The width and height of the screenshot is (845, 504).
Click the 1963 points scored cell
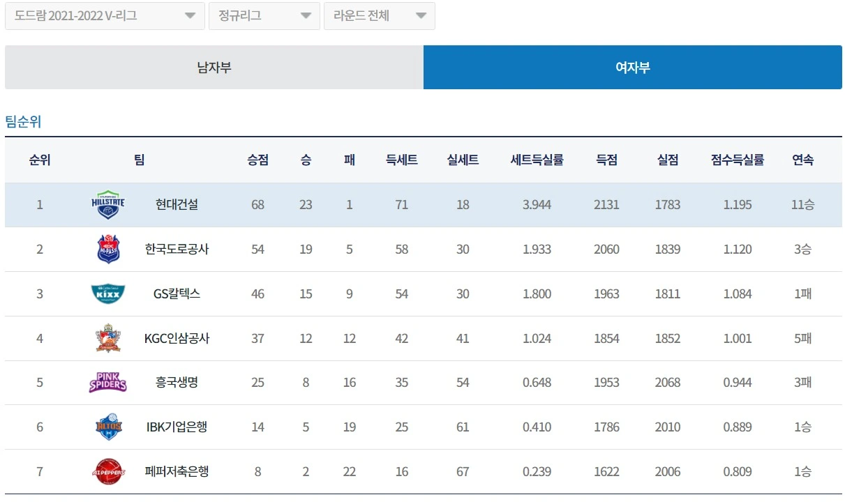[x=607, y=294]
